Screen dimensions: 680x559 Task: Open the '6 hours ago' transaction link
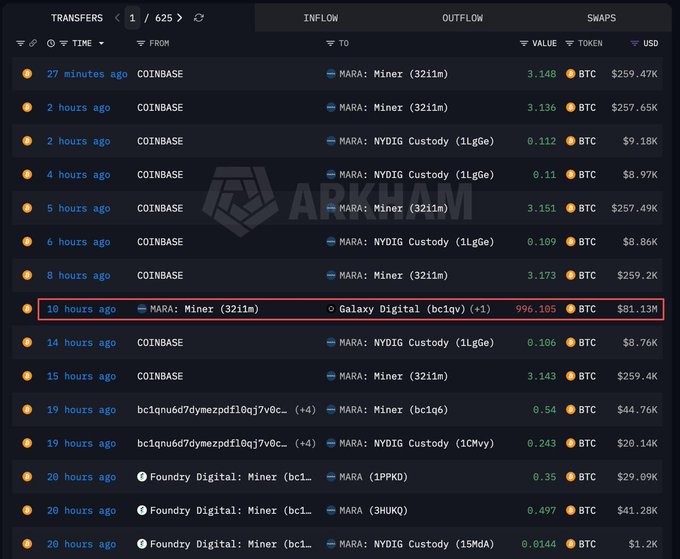(78, 242)
